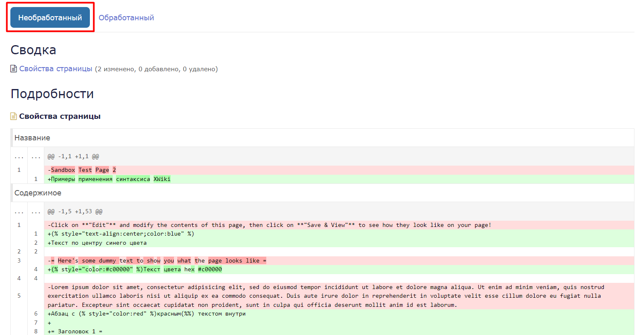Switch to the Обработанный tab
Screen dimensions: 644x335
[x=126, y=17]
